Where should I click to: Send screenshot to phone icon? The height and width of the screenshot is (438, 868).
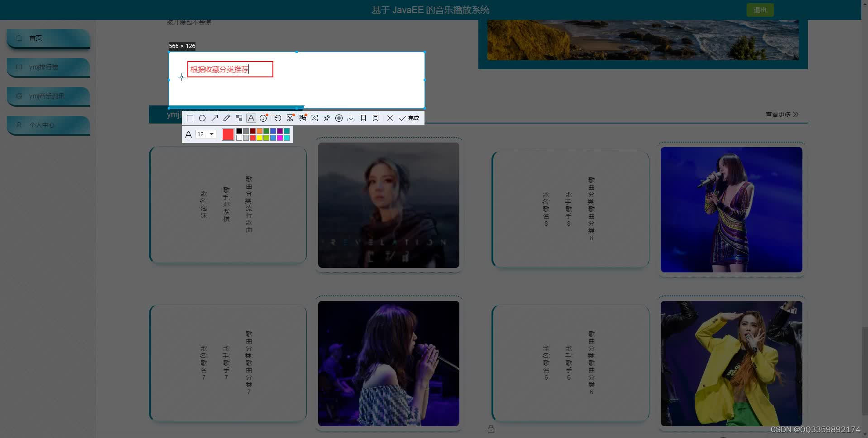pos(363,118)
